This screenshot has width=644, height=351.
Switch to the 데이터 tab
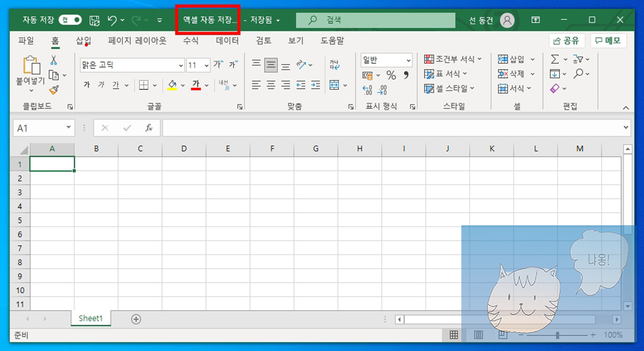click(227, 40)
